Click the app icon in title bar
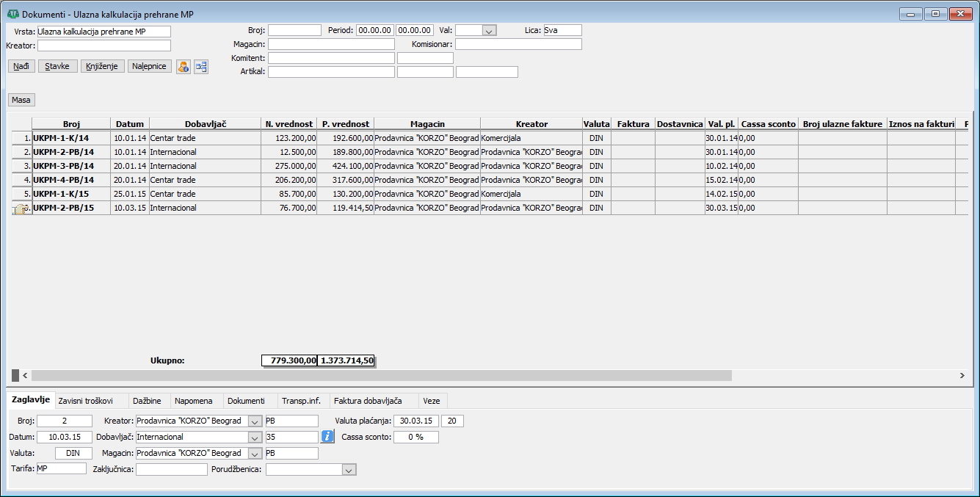 pos(12,15)
